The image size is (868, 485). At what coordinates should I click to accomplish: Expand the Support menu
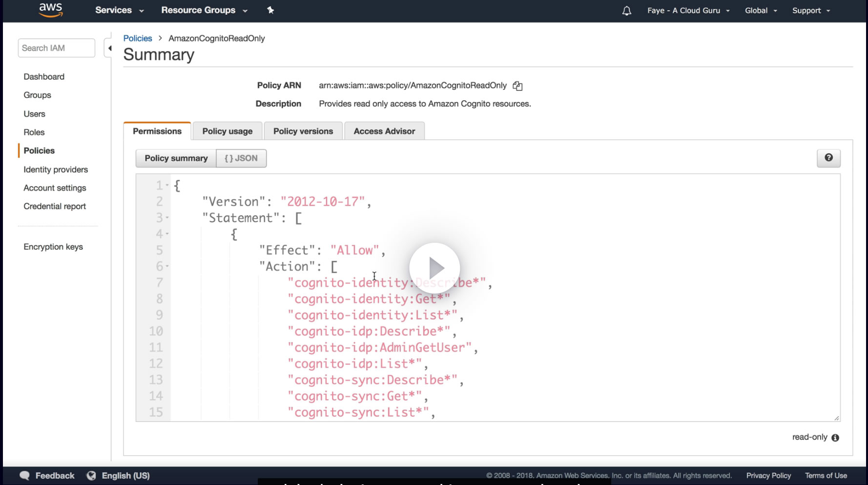[x=811, y=11]
